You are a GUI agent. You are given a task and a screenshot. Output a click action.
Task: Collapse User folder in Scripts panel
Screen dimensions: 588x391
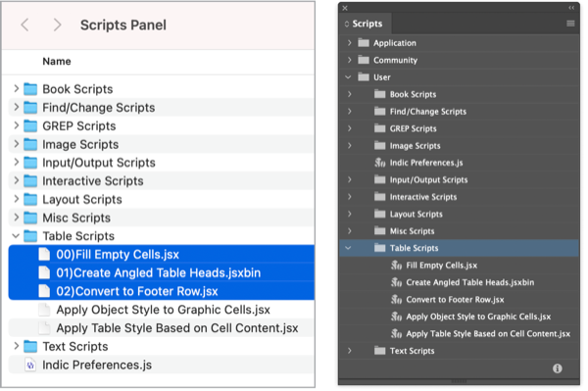[348, 77]
